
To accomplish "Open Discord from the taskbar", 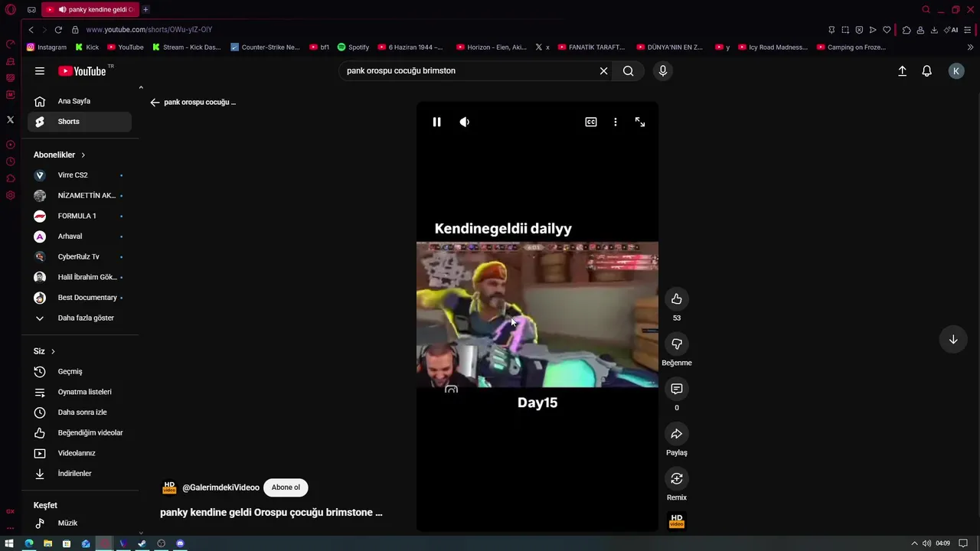I will tap(180, 543).
